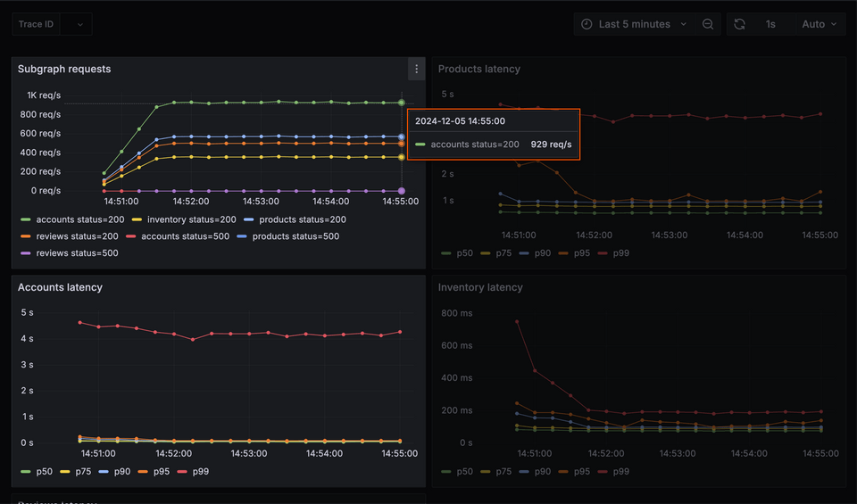The width and height of the screenshot is (857, 504).
Task: Toggle reviews status=500 series in legend
Action: tap(77, 252)
